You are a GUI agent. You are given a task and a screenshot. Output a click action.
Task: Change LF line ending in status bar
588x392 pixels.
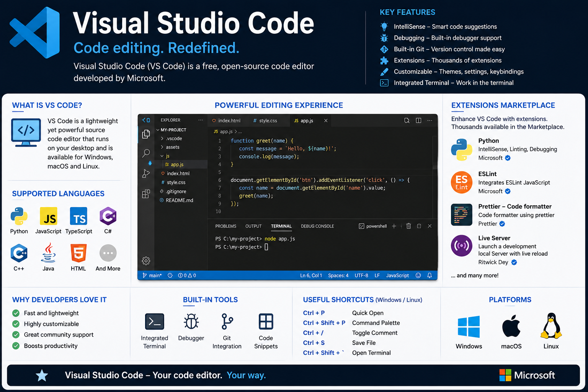377,275
